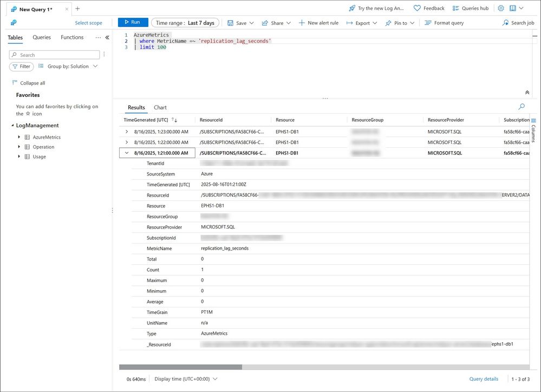Switch to the Results tab
Image resolution: width=541 pixels, height=392 pixels.
click(x=136, y=107)
